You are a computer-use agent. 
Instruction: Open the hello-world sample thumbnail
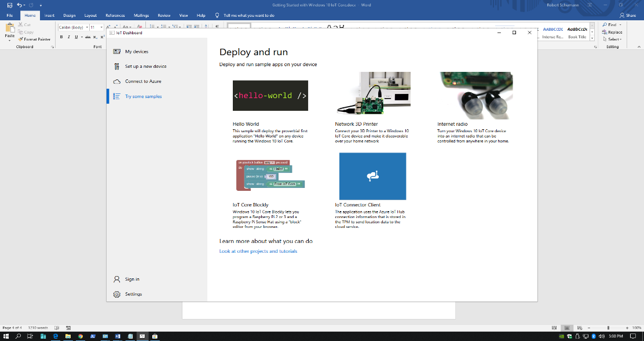(x=270, y=96)
